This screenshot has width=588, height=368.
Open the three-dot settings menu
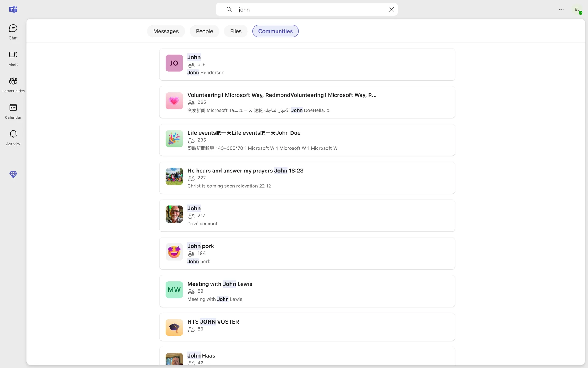tap(561, 10)
